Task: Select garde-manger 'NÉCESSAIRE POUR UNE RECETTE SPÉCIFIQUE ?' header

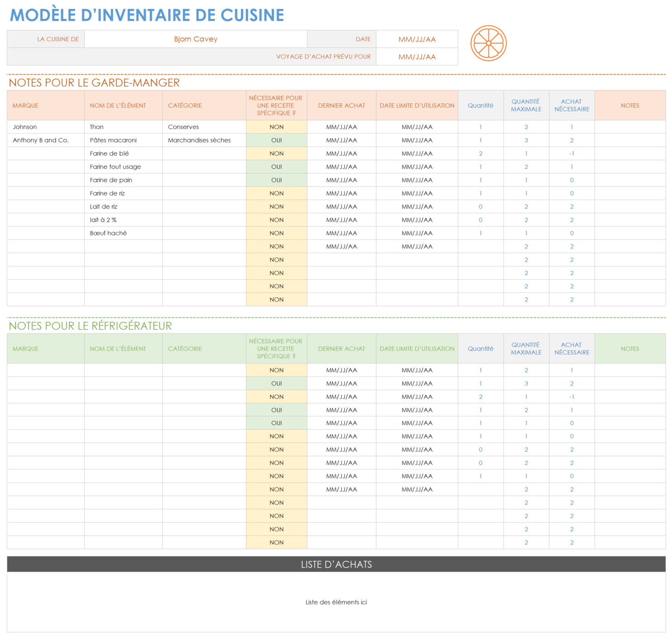Action: 276,105
